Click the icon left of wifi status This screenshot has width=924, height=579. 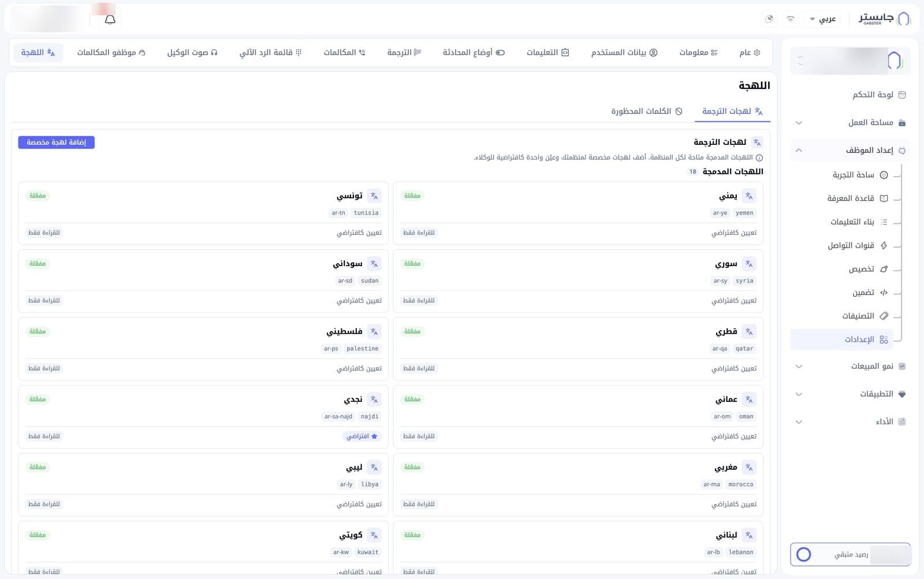(769, 19)
